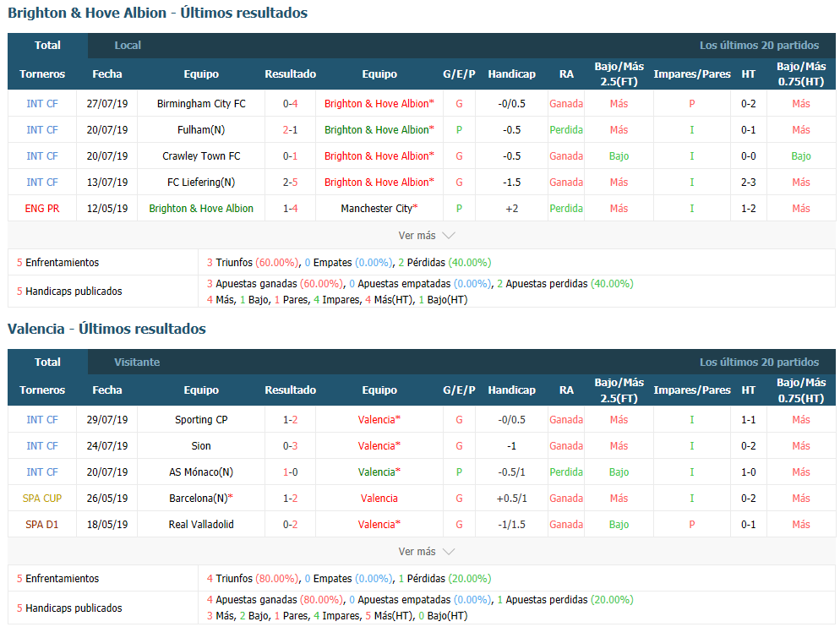Select Valencia table Total tab

click(x=47, y=363)
